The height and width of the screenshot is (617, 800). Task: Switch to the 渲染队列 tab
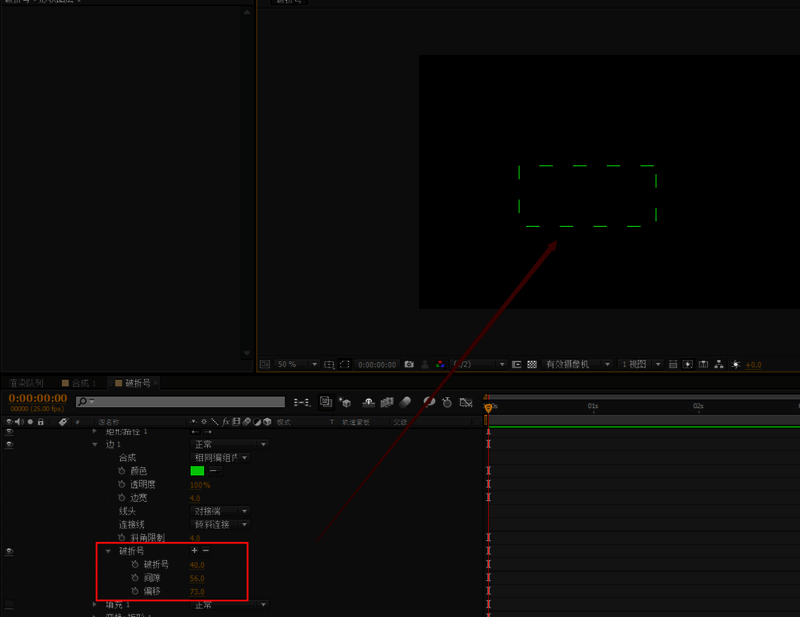coord(27,383)
